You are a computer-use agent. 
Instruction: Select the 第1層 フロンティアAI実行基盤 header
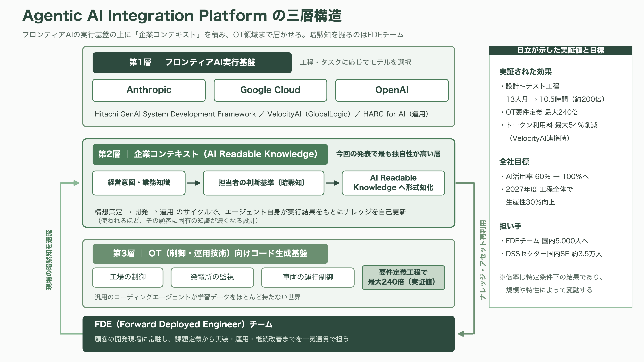tap(192, 63)
